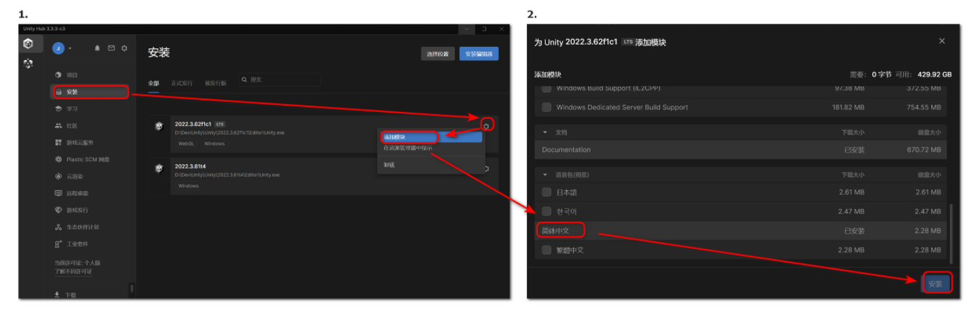
Task: Switch to the 正式发行 tab
Action: click(x=182, y=83)
